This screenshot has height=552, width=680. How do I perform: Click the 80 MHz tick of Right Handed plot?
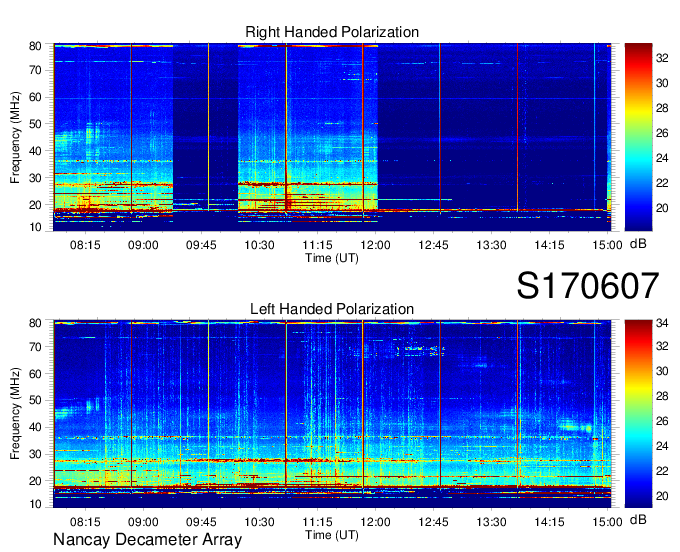(35, 46)
